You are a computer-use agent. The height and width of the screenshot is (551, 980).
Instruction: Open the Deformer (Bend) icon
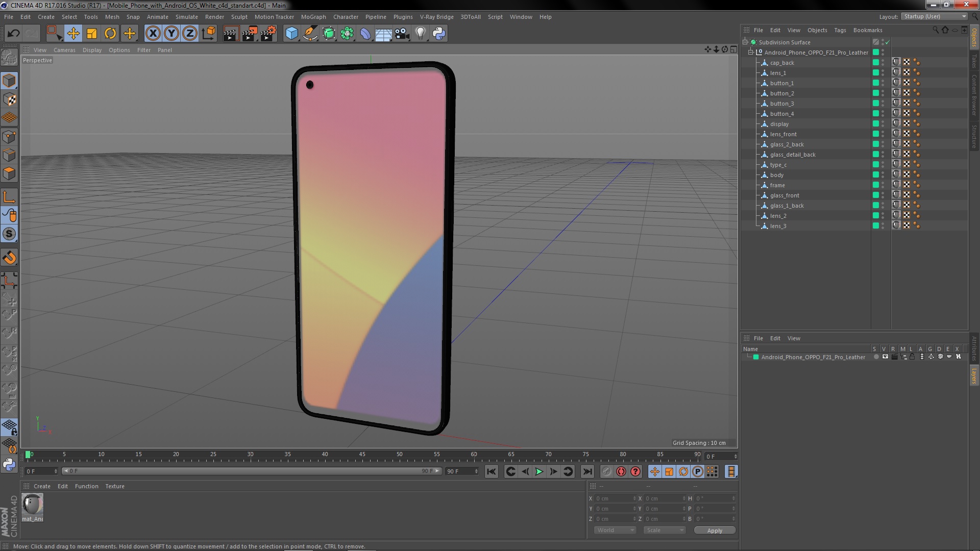pyautogui.click(x=365, y=34)
